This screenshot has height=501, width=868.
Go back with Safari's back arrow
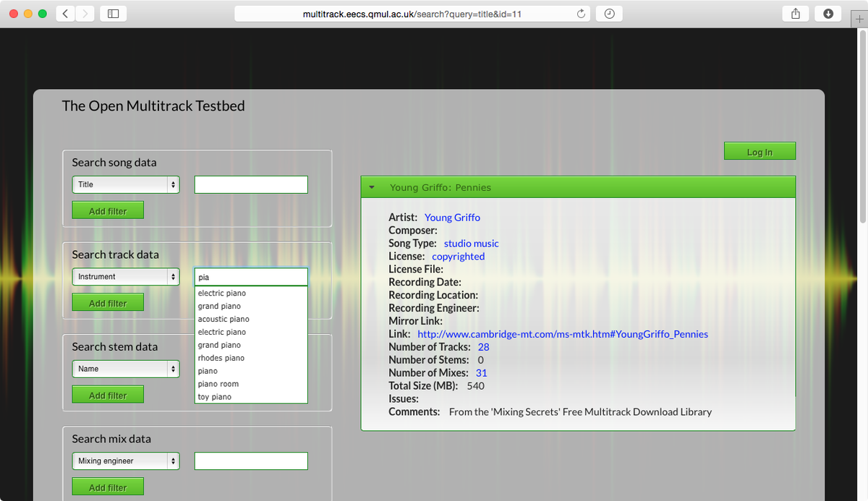(x=65, y=14)
